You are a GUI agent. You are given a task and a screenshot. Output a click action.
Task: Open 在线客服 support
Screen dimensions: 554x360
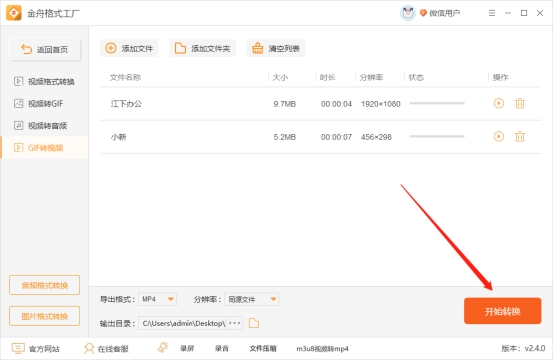pos(106,349)
